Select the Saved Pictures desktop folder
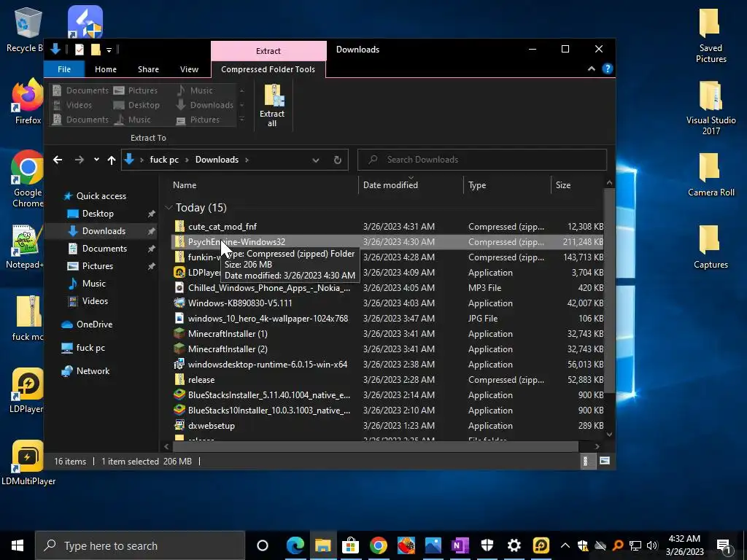 point(711,36)
